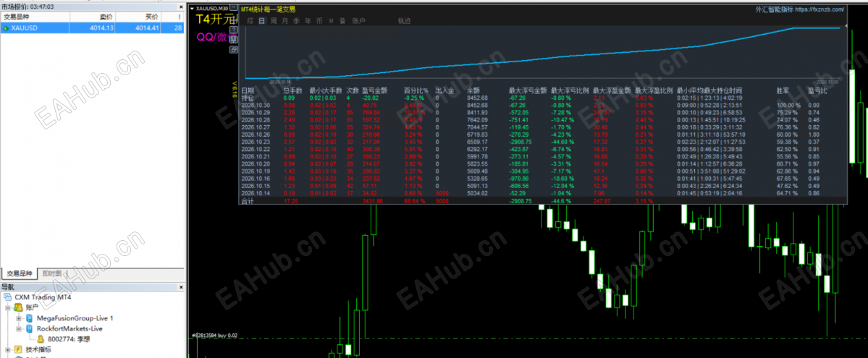868x358 pixels.
Task: Click the 2026.10.23 date row
Action: [x=256, y=142]
